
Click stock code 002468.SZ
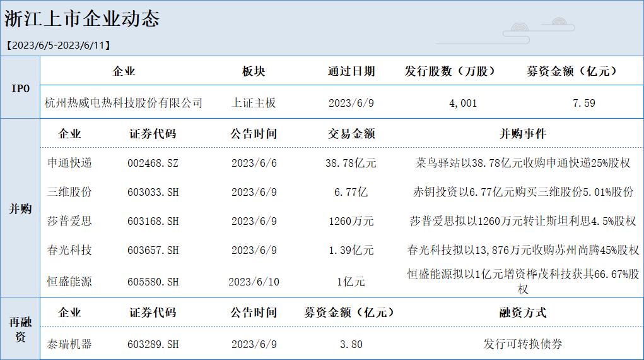153,164
